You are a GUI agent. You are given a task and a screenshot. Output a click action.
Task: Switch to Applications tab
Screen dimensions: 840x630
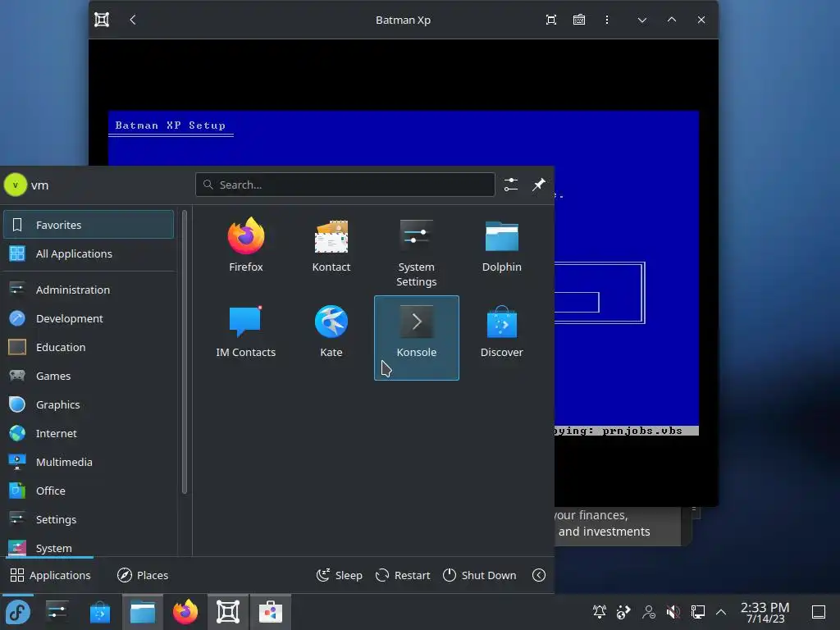[x=50, y=575]
